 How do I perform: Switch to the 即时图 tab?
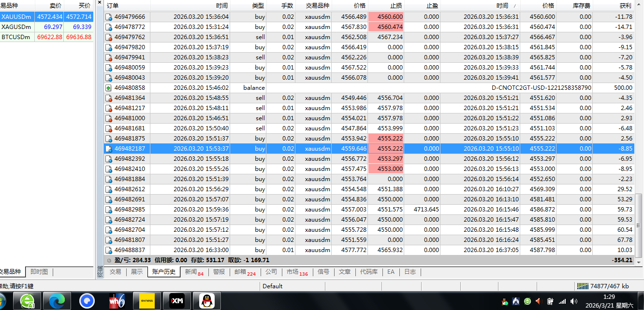(x=39, y=272)
